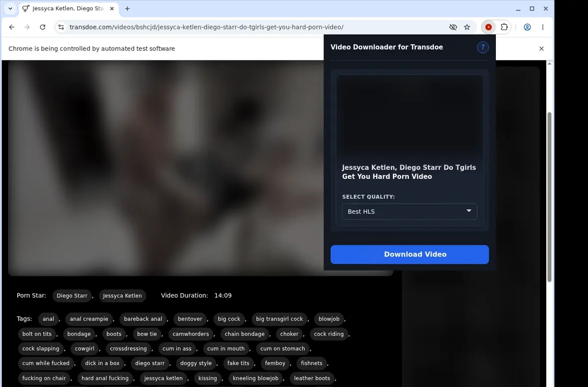Open the Diego Starr performer link
The image size is (588, 387).
(x=72, y=295)
